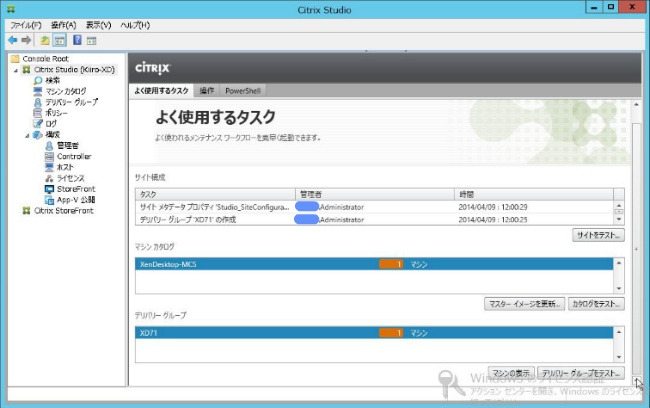The image size is (650, 408).
Task: Select the Console Root folder icon
Action: [15, 58]
